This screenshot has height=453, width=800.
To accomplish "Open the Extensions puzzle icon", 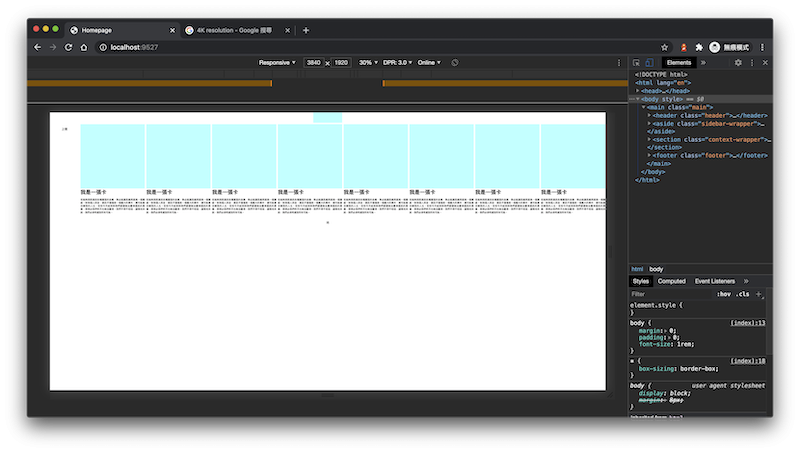I will pos(699,47).
